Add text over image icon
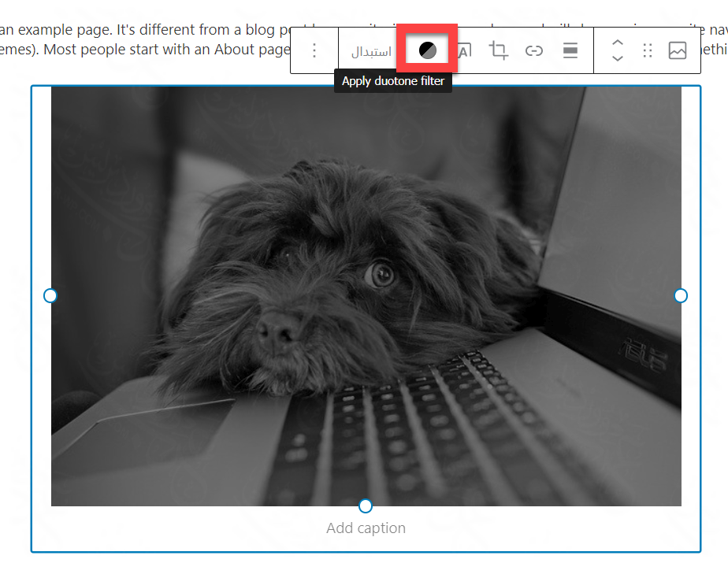728x563 pixels. [465, 50]
